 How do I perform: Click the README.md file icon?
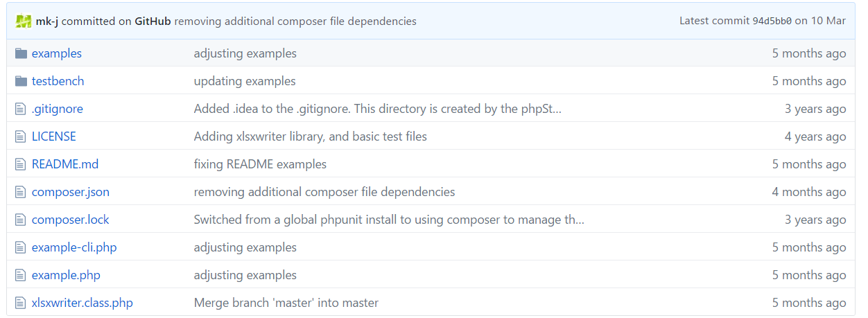[x=20, y=164]
